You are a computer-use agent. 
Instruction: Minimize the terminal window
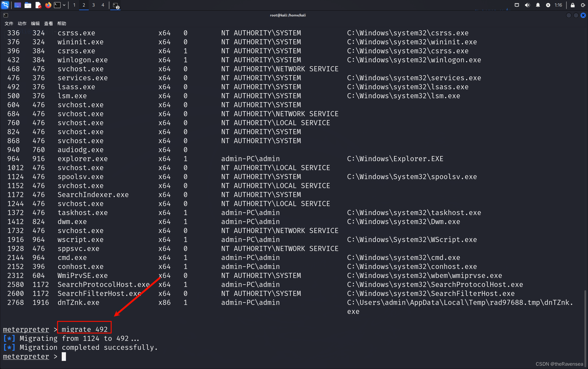(x=569, y=15)
